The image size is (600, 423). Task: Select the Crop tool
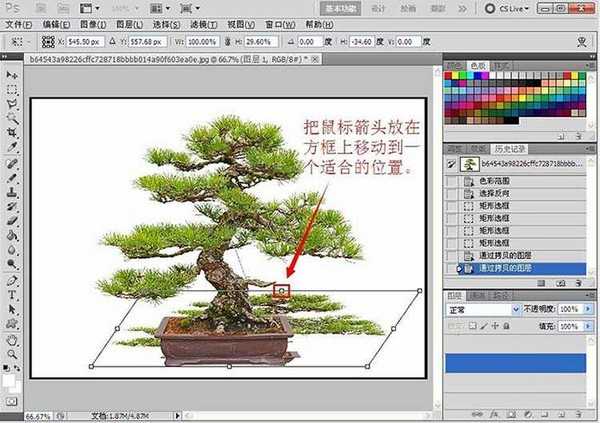[x=12, y=133]
